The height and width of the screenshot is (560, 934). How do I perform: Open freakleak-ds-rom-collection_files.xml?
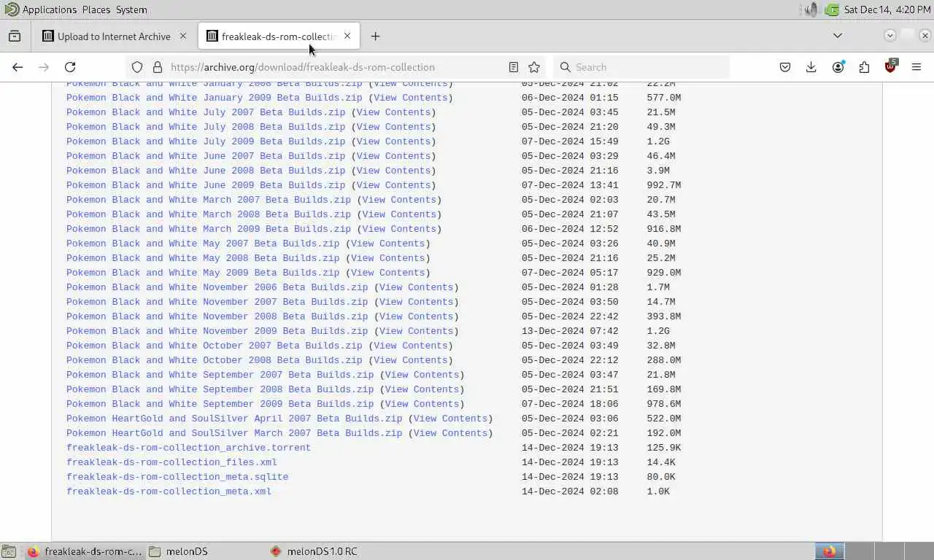point(171,462)
